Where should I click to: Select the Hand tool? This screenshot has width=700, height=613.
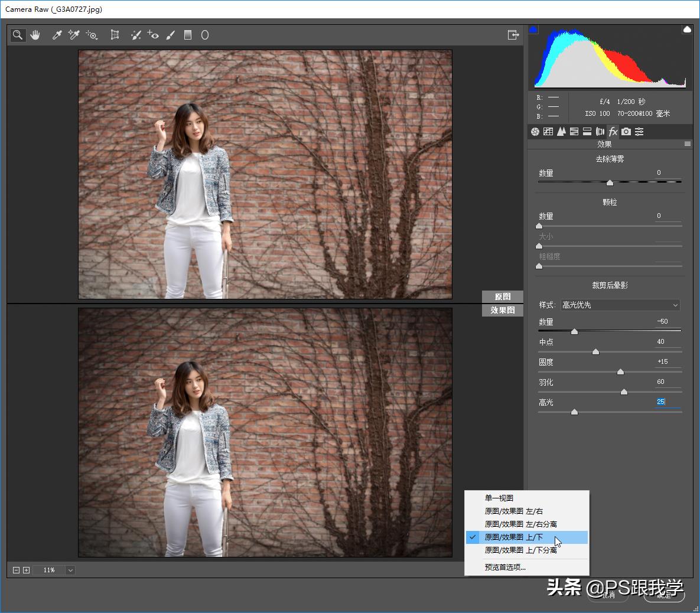coord(35,35)
